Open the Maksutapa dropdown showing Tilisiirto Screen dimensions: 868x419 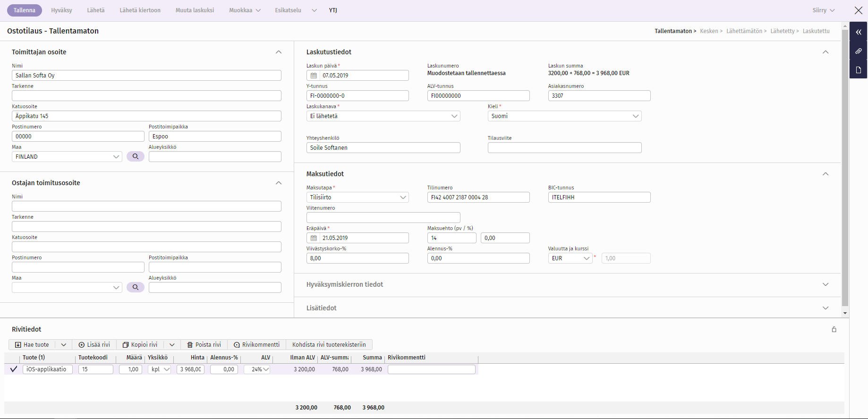point(357,197)
